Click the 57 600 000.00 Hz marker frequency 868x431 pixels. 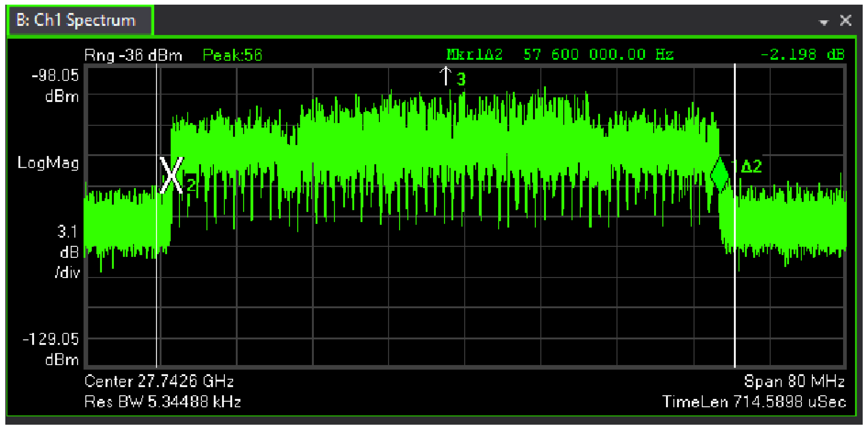(x=598, y=54)
